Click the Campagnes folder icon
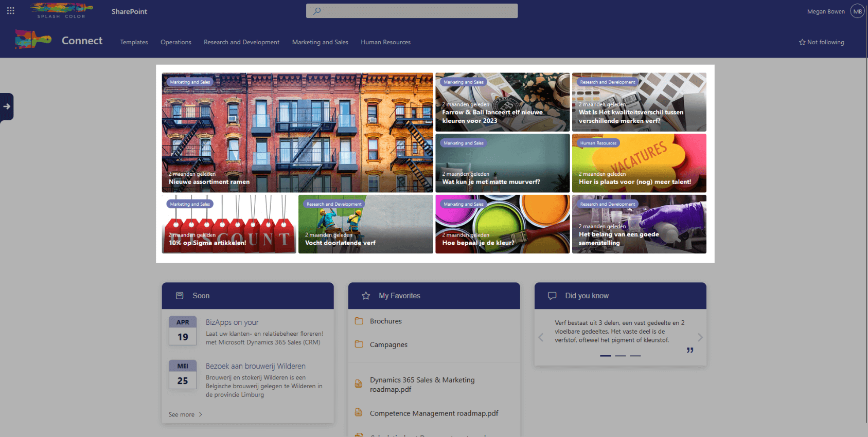The height and width of the screenshot is (437, 868). [359, 344]
